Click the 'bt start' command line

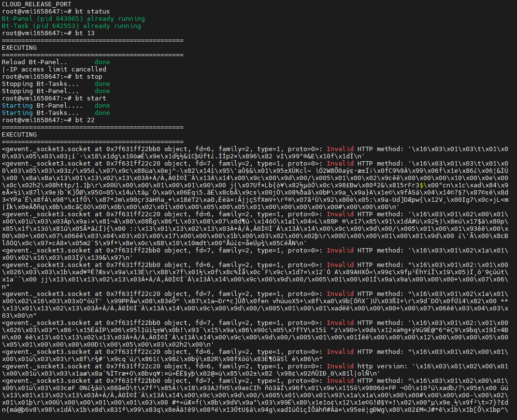point(54,98)
